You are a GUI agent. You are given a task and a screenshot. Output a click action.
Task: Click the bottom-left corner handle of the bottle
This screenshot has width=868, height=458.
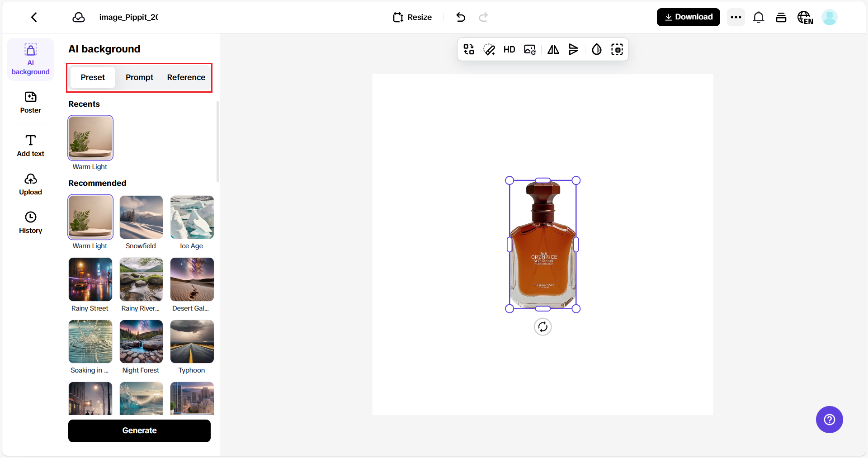(x=509, y=309)
